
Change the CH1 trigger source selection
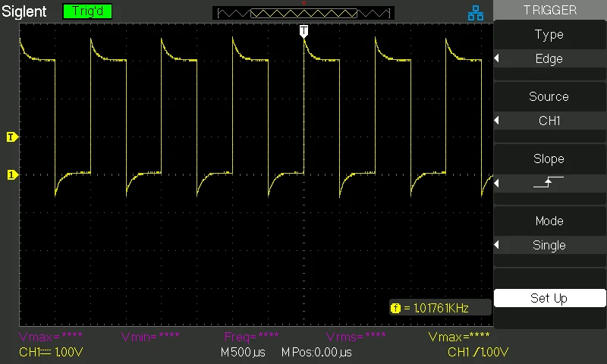click(x=549, y=121)
